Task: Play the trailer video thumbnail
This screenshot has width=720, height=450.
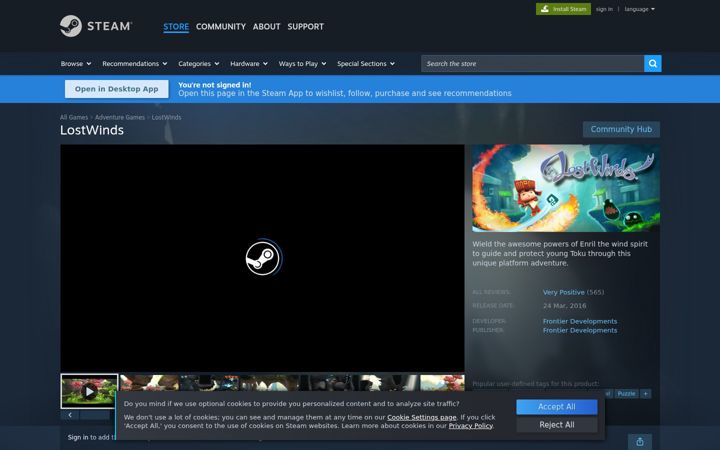Action: [89, 391]
